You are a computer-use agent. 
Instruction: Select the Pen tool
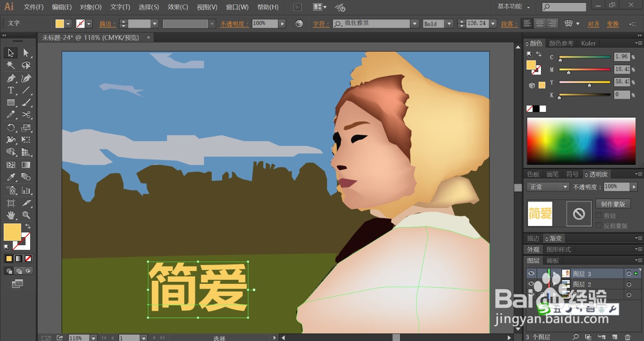11,78
